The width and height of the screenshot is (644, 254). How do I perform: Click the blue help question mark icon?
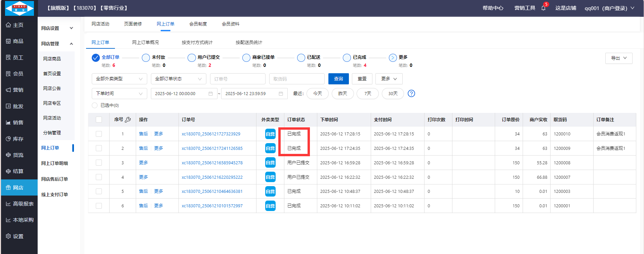tap(411, 93)
